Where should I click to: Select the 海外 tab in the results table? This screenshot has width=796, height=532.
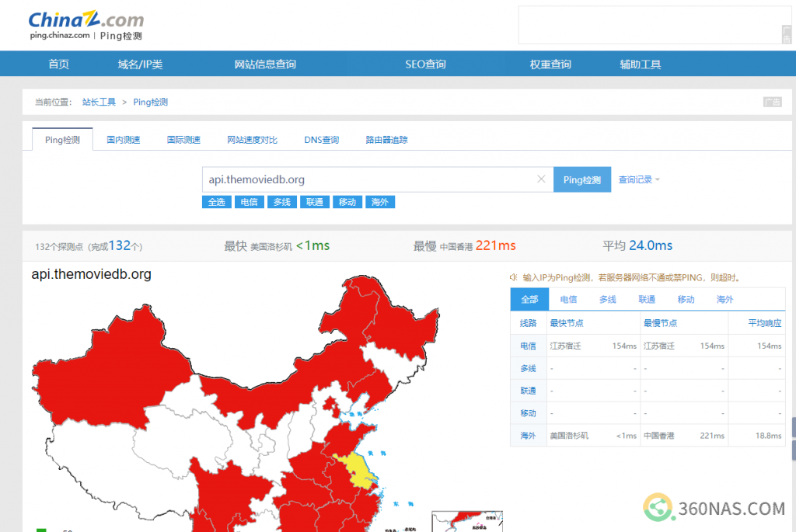724,299
